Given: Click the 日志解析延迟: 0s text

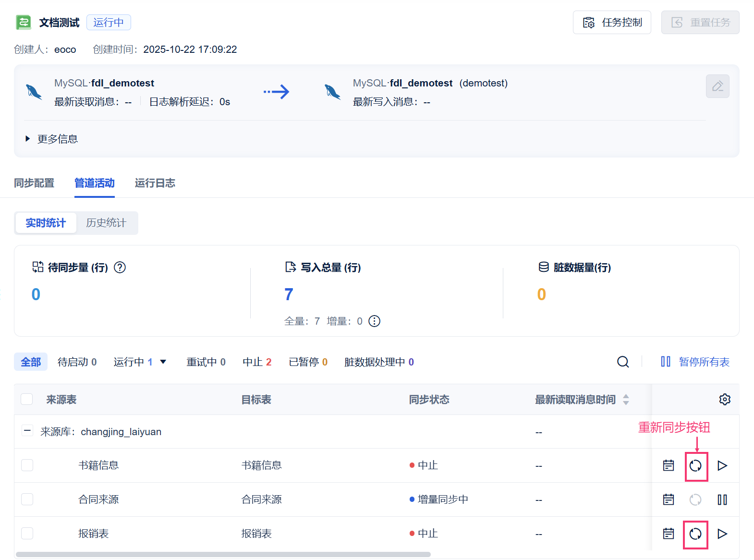Looking at the screenshot, I should pos(190,102).
